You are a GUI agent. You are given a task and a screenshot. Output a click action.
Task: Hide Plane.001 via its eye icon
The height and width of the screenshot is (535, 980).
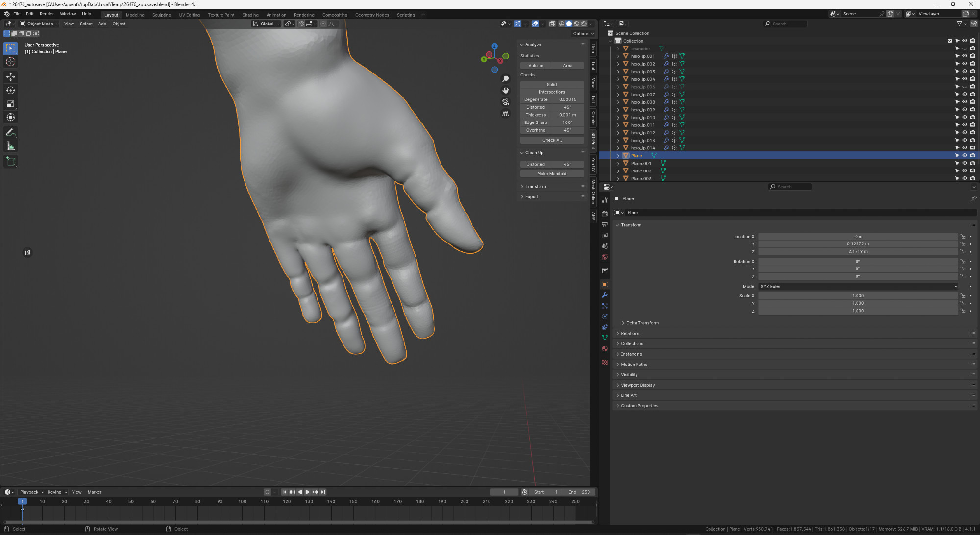click(x=965, y=163)
